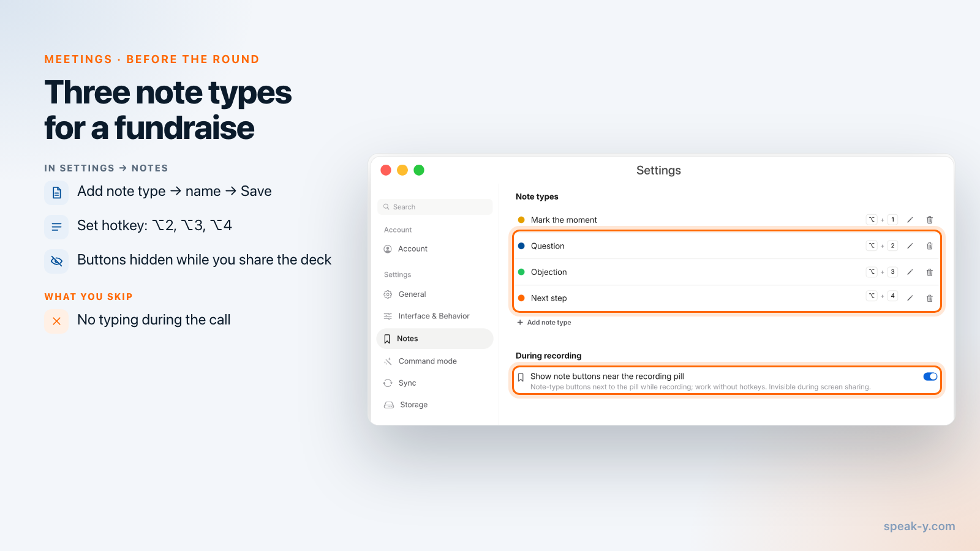This screenshot has width=980, height=551.
Task: Click the Storage drive icon
Action: point(388,405)
